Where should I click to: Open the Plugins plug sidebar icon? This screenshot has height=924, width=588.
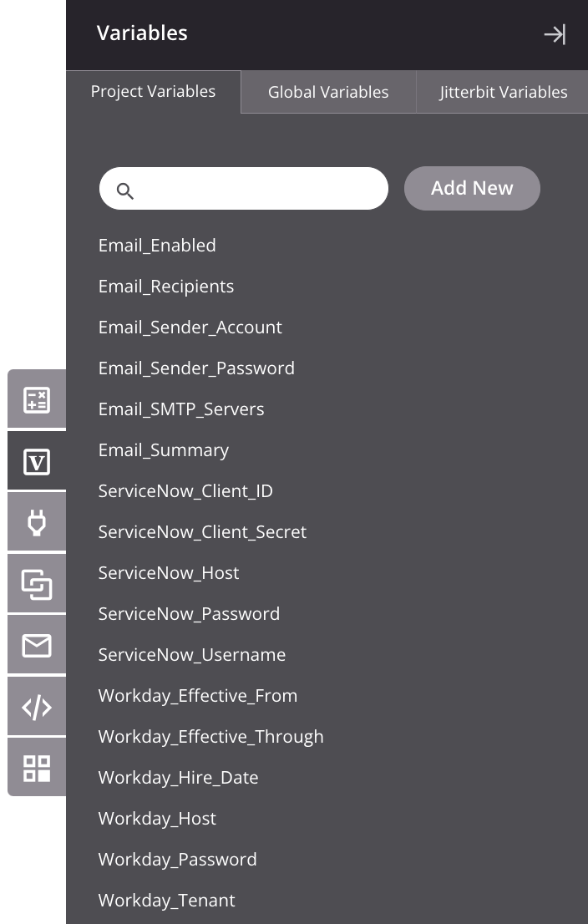(37, 523)
